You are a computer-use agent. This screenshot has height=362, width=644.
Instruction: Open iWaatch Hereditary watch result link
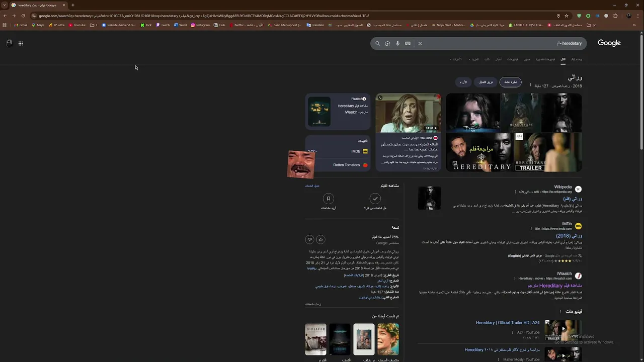[x=554, y=286]
